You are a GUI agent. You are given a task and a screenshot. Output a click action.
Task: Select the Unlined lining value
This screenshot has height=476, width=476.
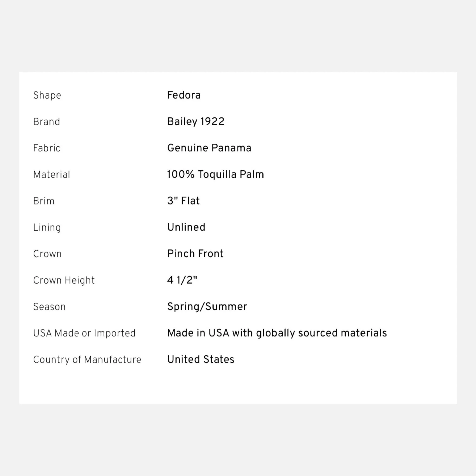click(186, 227)
